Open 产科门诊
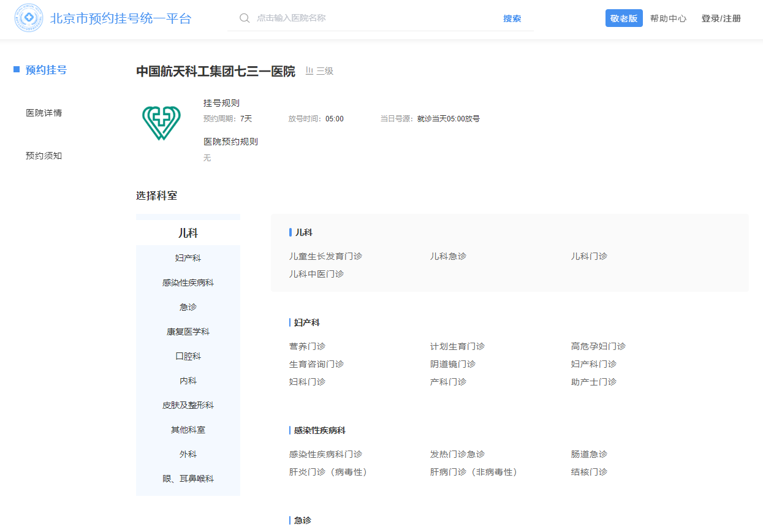 448,382
